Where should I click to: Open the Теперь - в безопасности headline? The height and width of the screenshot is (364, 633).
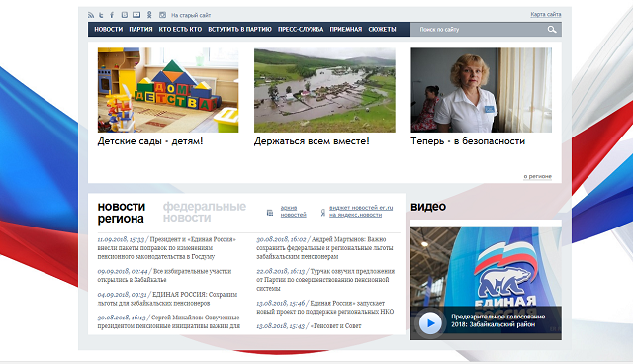pos(468,141)
